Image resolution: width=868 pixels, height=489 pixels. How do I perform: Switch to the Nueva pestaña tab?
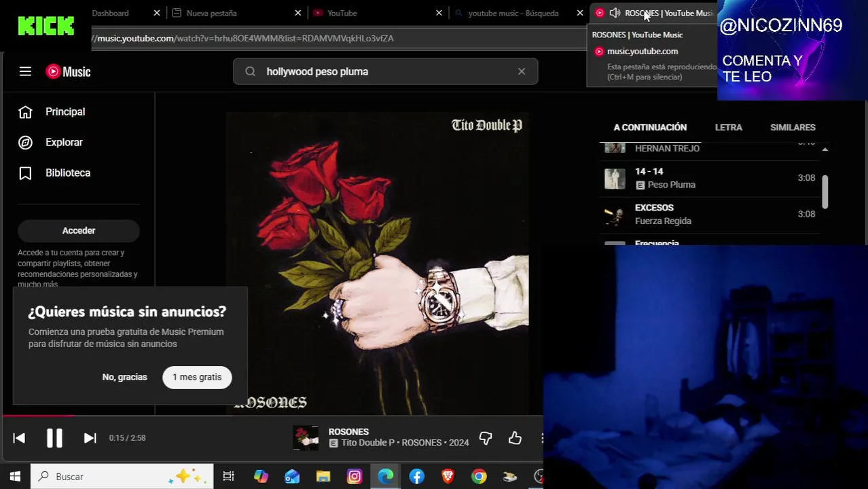[211, 13]
